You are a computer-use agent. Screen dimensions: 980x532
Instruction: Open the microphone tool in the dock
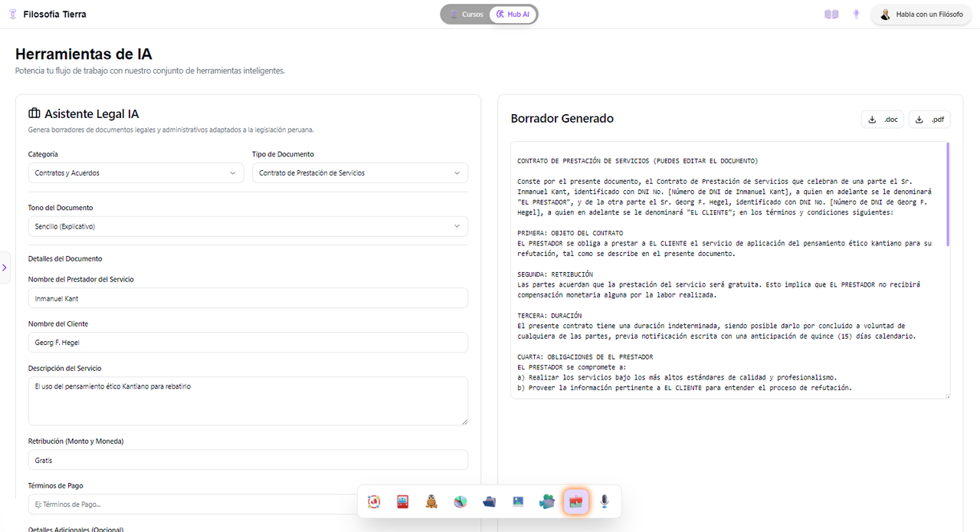pyautogui.click(x=605, y=501)
